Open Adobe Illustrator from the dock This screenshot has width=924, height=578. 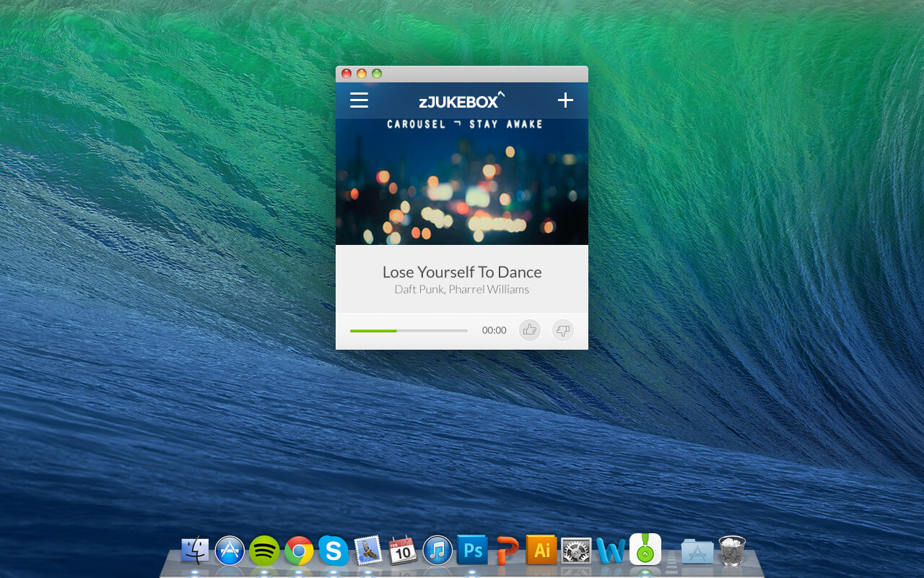coord(541,551)
